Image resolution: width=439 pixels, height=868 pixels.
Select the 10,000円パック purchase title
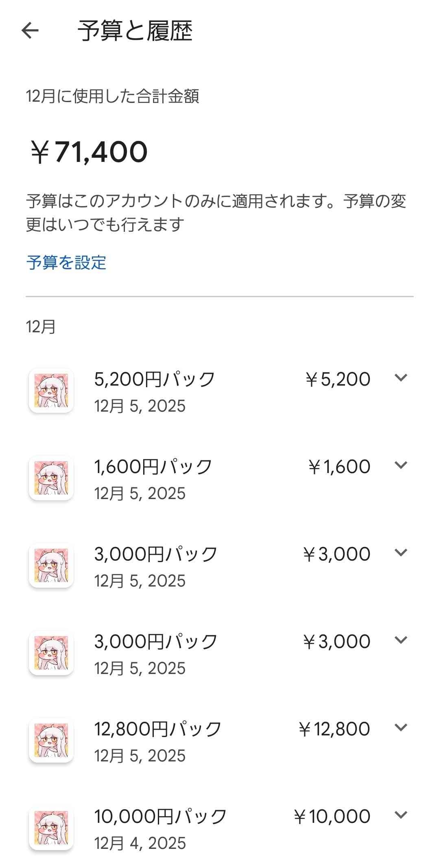click(x=160, y=817)
